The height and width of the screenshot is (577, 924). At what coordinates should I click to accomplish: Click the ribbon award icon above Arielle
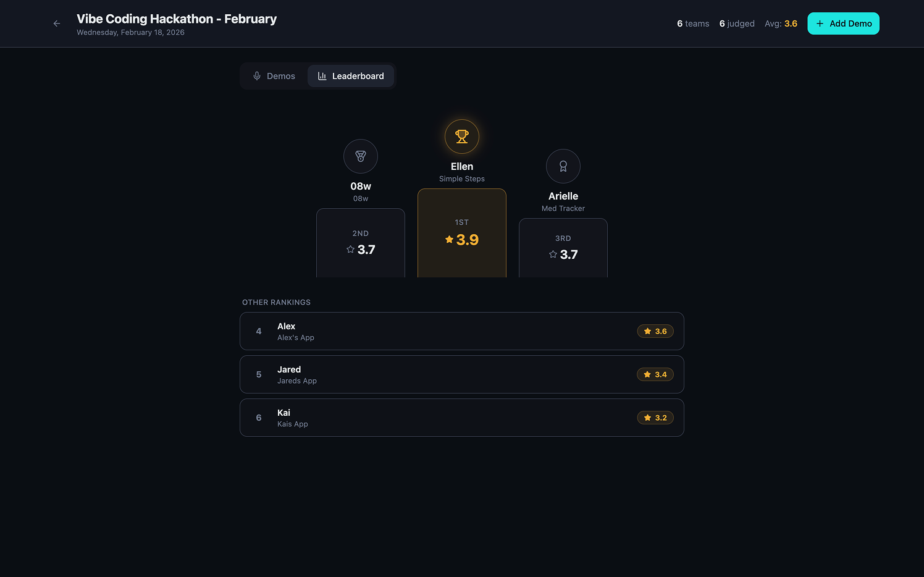click(x=563, y=166)
